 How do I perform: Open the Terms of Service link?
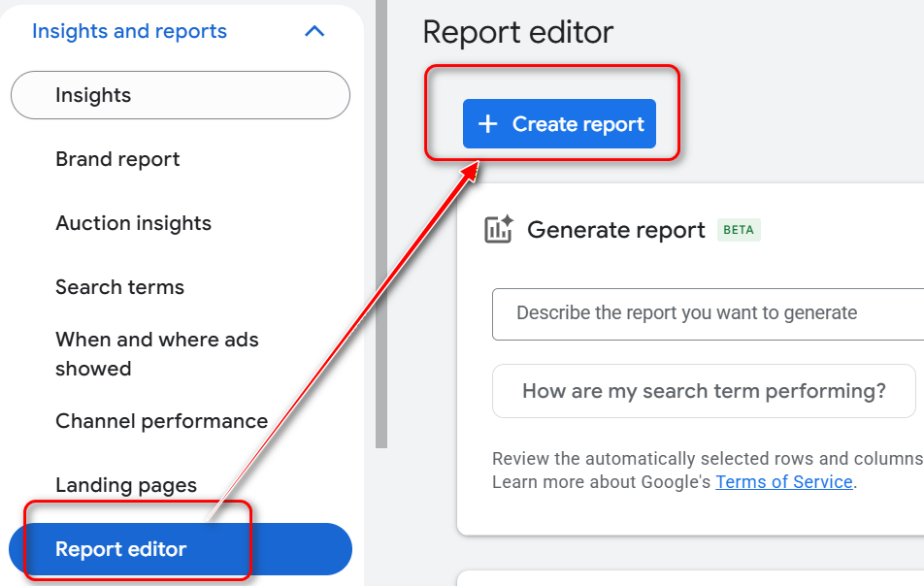[x=784, y=482]
